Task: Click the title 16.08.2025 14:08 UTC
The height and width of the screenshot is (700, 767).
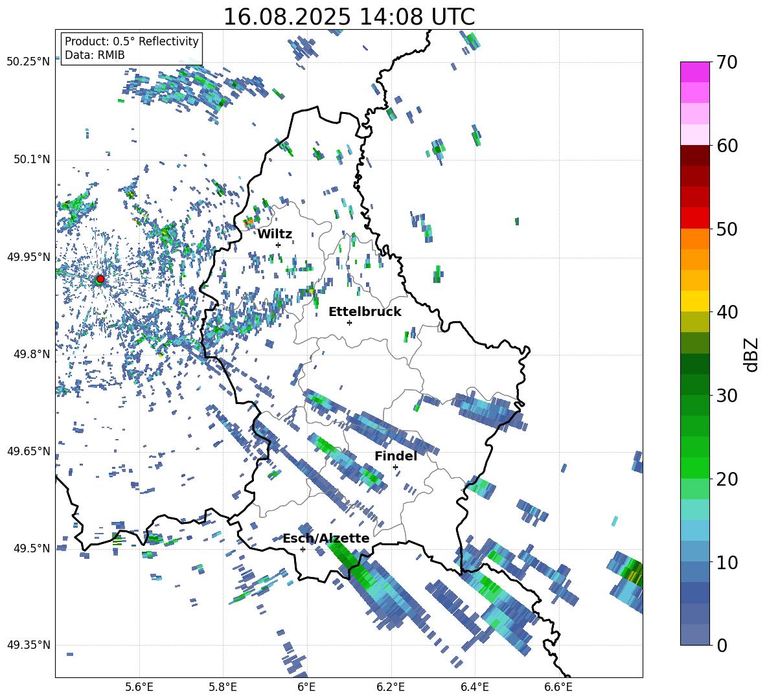Action: point(349,17)
